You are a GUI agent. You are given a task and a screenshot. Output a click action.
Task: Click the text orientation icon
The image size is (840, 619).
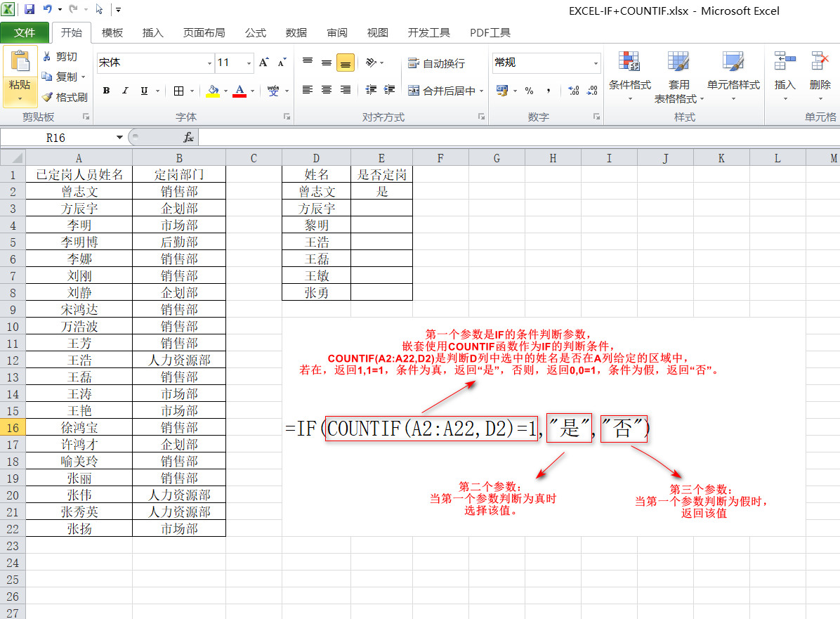(371, 63)
